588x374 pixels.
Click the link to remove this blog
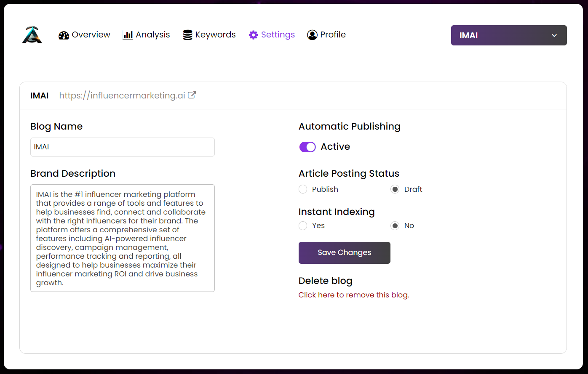coord(354,295)
